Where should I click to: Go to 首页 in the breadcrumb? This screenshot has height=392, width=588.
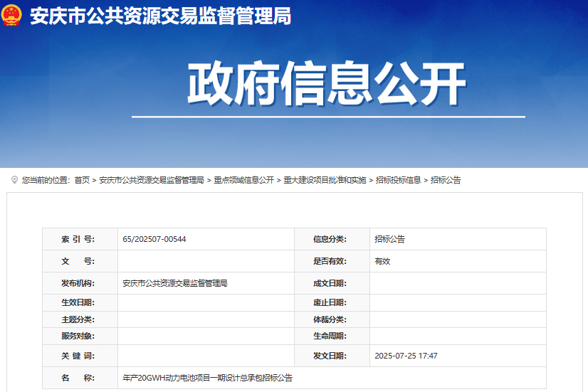pyautogui.click(x=82, y=181)
